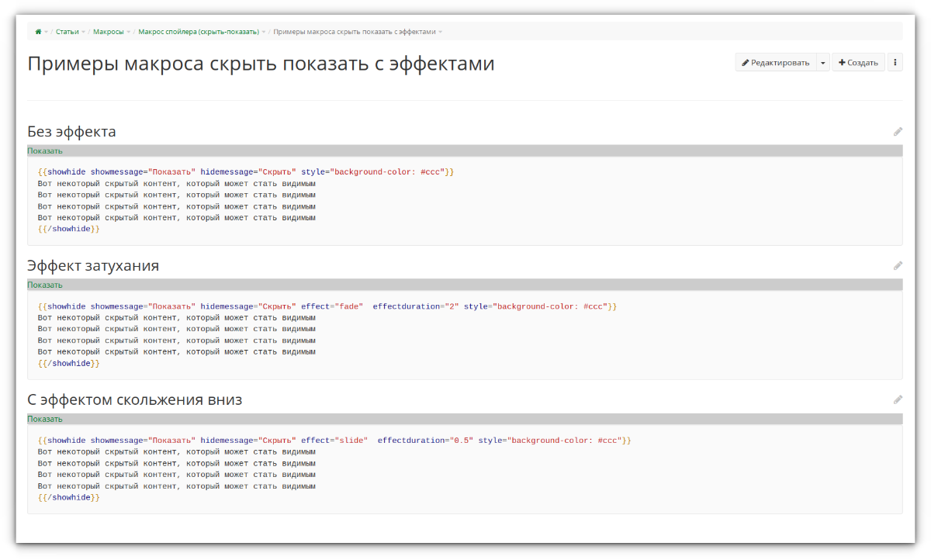Toggle Показать under Эффект затухания
This screenshot has width=931, height=560.
tap(45, 285)
